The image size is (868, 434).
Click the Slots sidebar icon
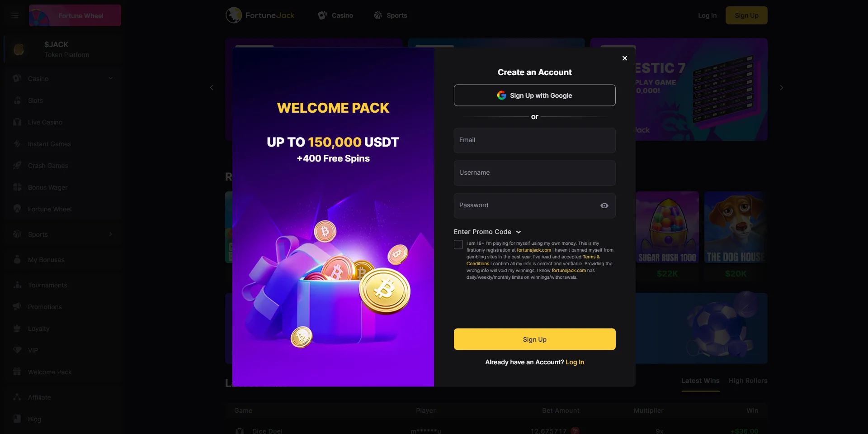[x=17, y=100]
